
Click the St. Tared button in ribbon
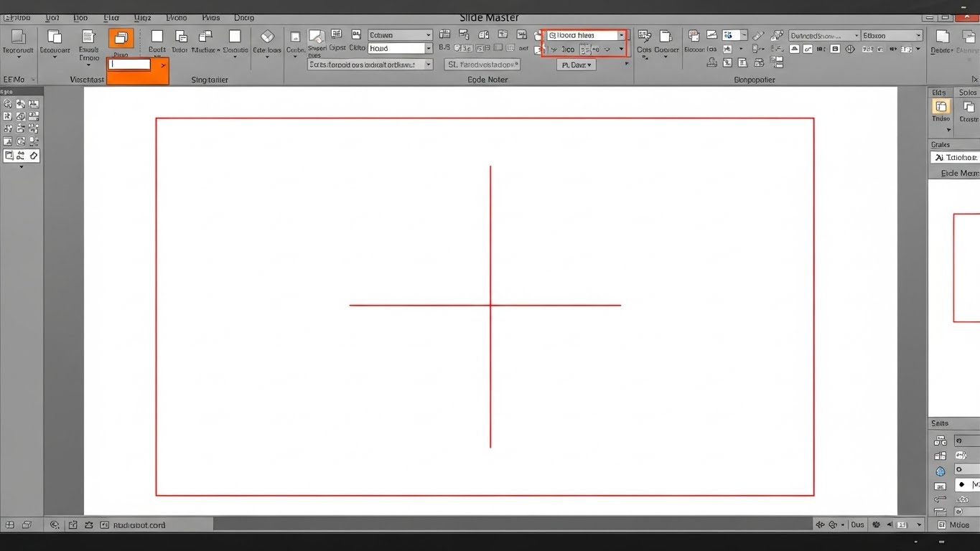(x=482, y=65)
